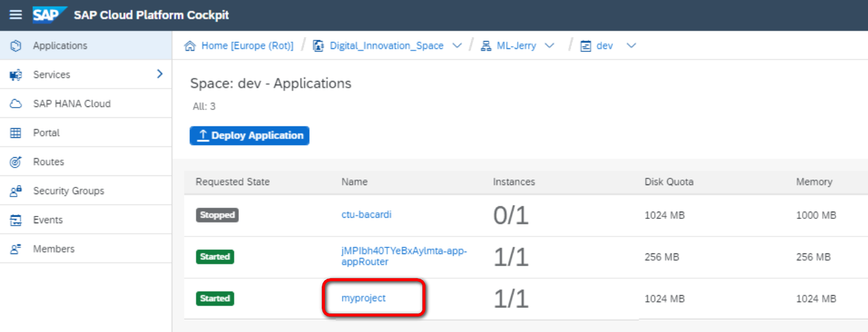Click the Deploy Application button
This screenshot has height=332, width=868.
249,135
